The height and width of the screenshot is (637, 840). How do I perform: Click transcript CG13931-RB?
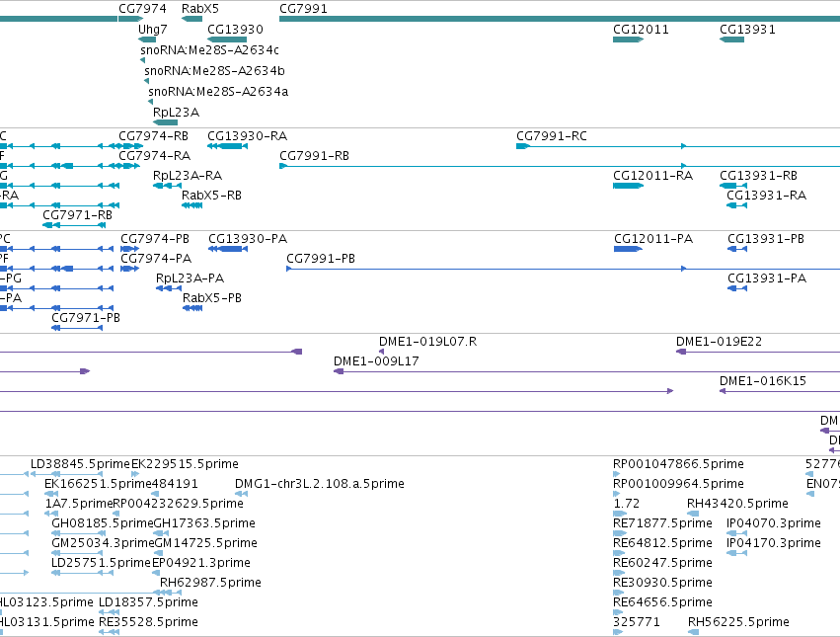(759, 176)
